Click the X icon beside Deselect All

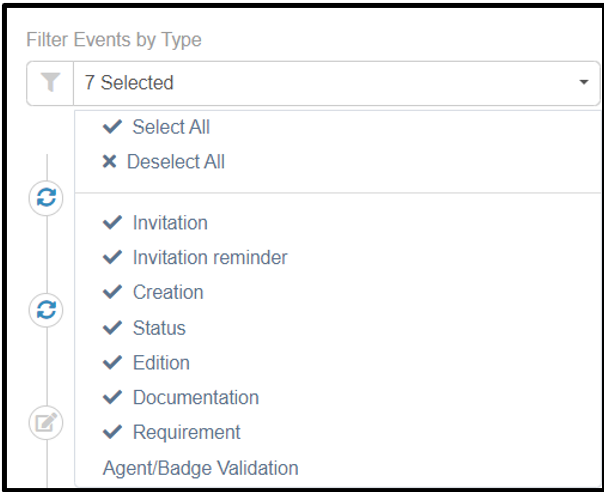pyautogui.click(x=110, y=162)
